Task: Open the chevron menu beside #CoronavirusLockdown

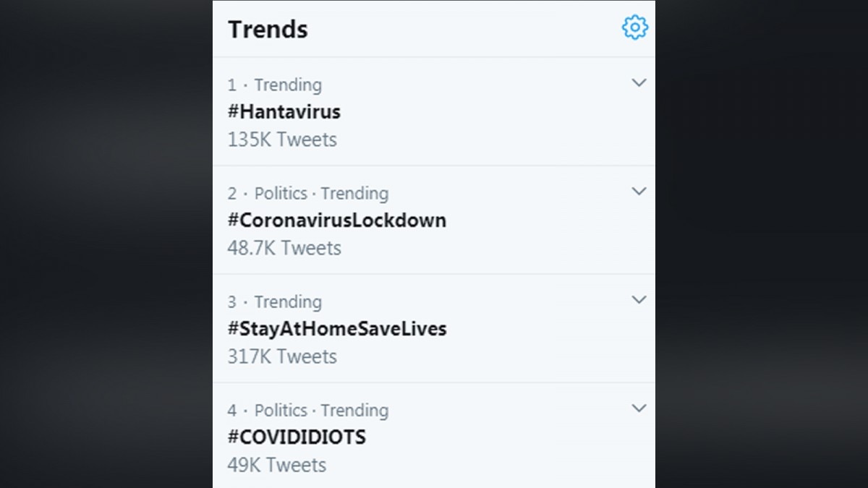Action: click(639, 192)
